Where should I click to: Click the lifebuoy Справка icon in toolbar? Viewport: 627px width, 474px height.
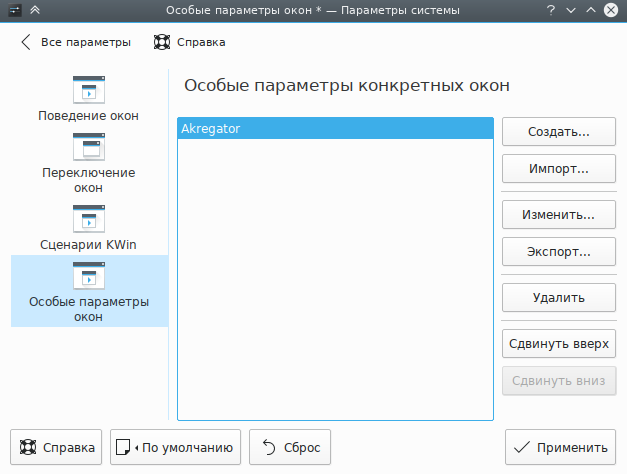162,43
